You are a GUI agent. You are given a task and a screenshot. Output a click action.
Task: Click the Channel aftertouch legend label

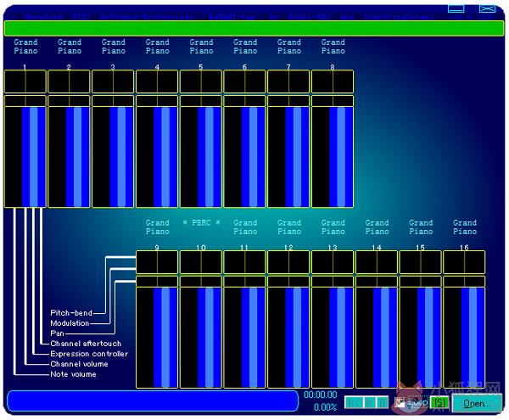click(86, 344)
